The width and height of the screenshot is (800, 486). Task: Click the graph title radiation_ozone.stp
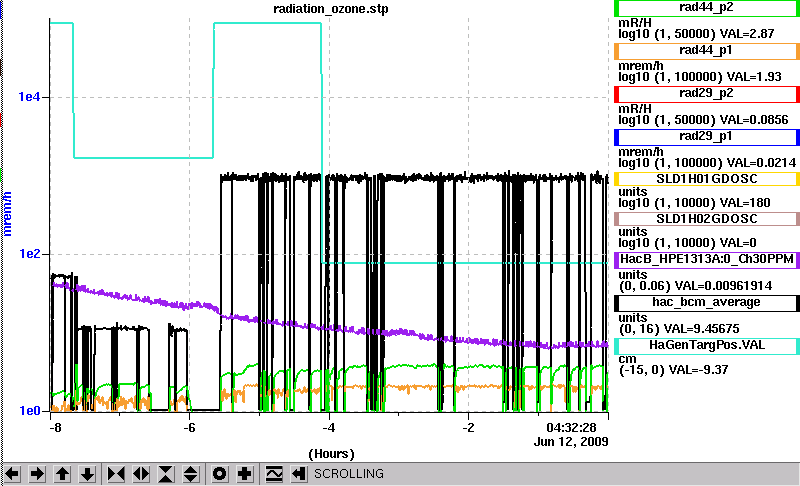point(331,9)
